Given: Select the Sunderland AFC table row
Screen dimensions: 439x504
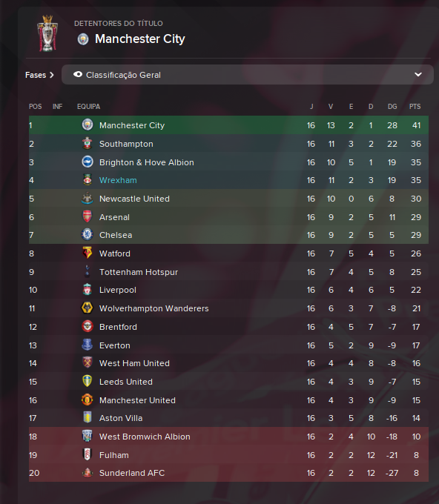Looking at the screenshot, I should coord(228,473).
